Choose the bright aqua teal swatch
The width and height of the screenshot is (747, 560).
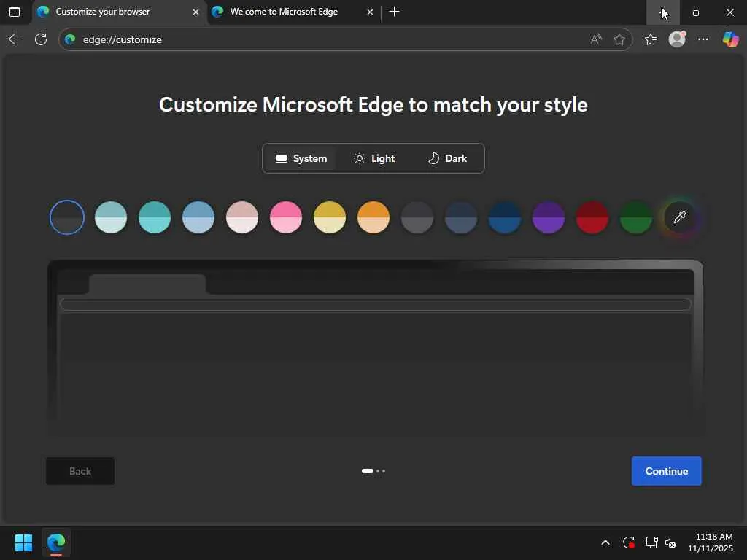155,217
